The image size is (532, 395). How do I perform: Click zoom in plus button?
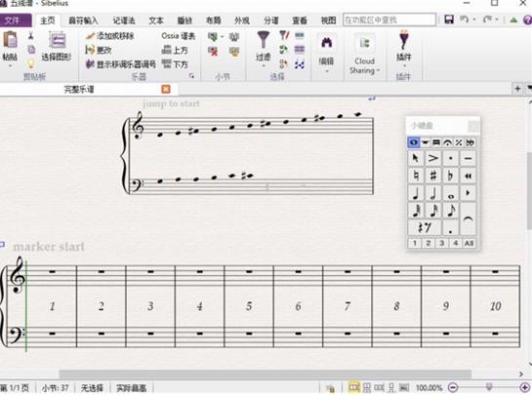(x=524, y=387)
